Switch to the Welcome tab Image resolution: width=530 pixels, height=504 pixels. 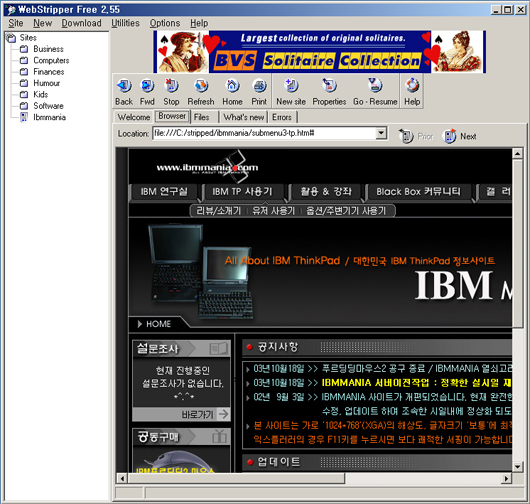[134, 117]
